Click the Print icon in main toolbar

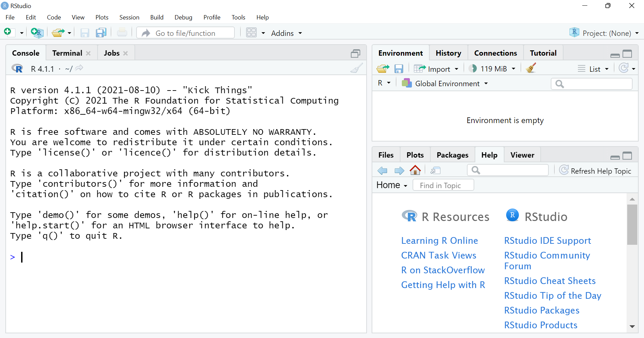(122, 33)
